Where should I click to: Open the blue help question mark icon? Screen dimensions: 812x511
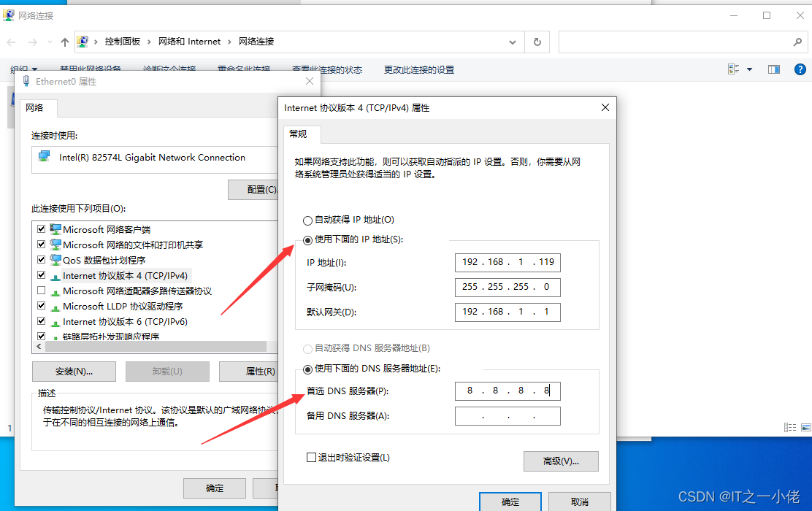coord(800,69)
